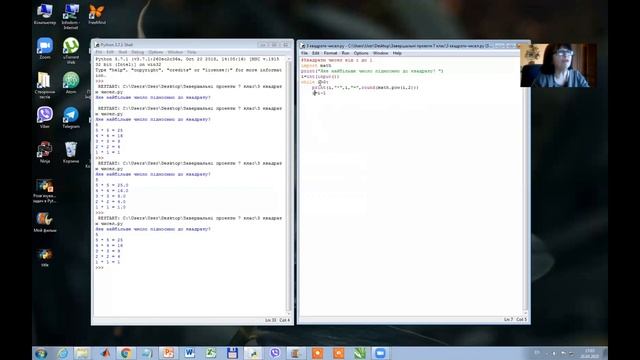The width and height of the screenshot is (640, 360).
Task: Click the '5 * 5 = 25.0' output line
Action: coord(112,185)
